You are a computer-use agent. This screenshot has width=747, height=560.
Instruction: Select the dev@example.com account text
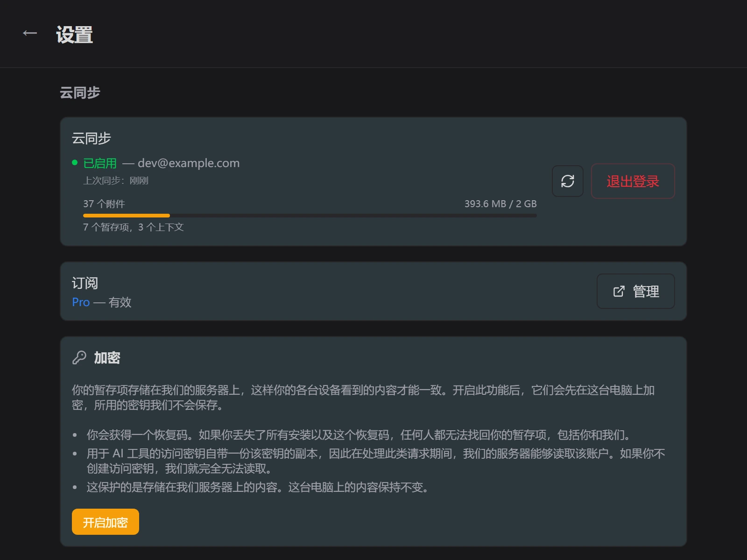(x=189, y=163)
